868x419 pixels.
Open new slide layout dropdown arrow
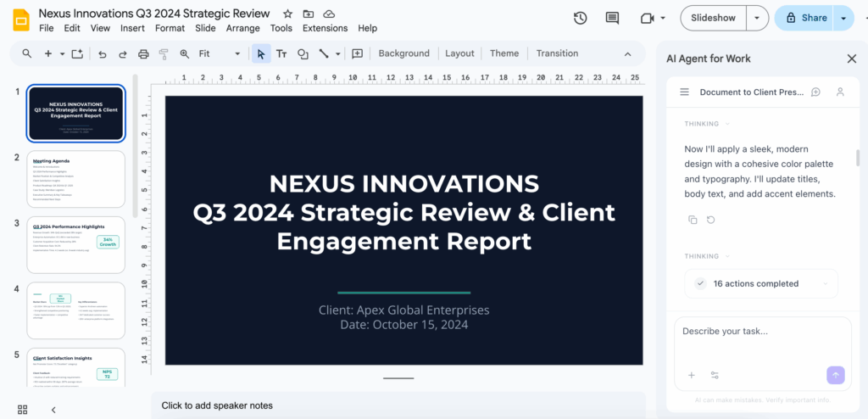pyautogui.click(x=62, y=53)
